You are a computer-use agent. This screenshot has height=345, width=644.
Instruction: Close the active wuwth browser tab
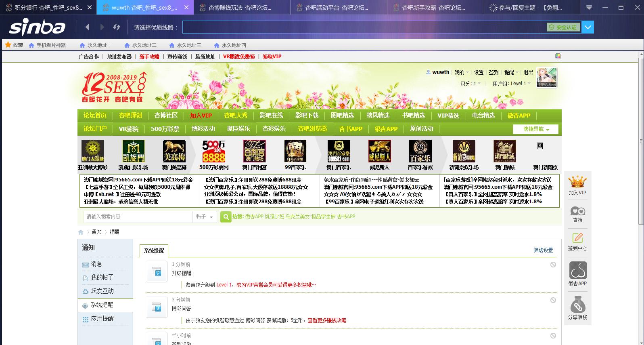[186, 7]
